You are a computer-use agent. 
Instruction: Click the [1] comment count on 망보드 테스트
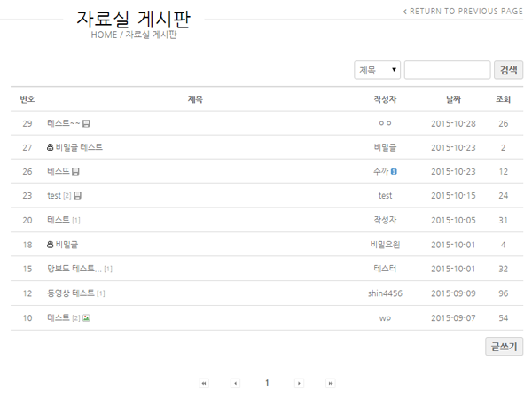(x=108, y=269)
